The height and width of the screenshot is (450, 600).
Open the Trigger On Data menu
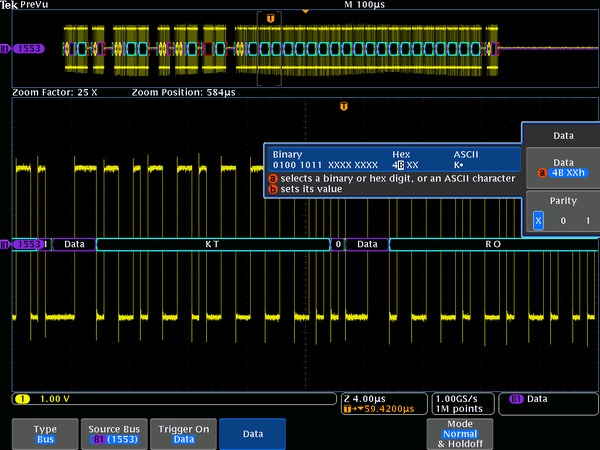coord(183,433)
